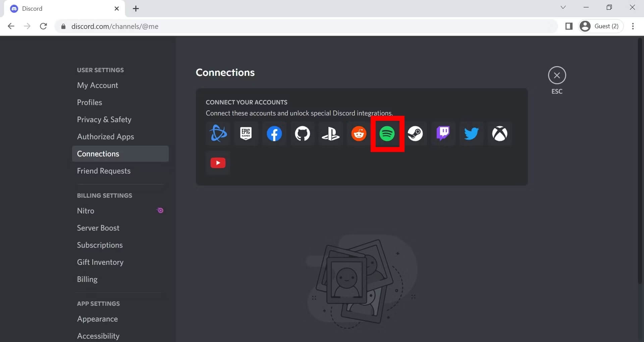
Task: Open browser tab list dropdown arrow
Action: (563, 7)
